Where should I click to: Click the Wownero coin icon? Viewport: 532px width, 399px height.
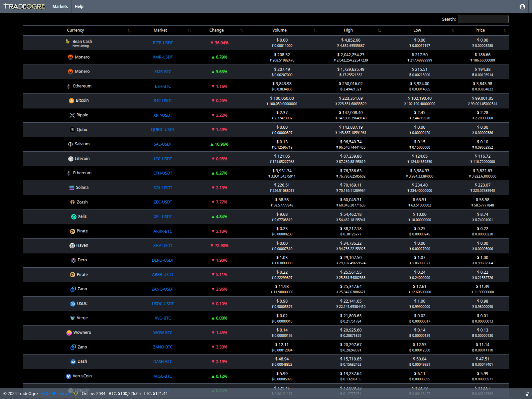[x=69, y=333]
